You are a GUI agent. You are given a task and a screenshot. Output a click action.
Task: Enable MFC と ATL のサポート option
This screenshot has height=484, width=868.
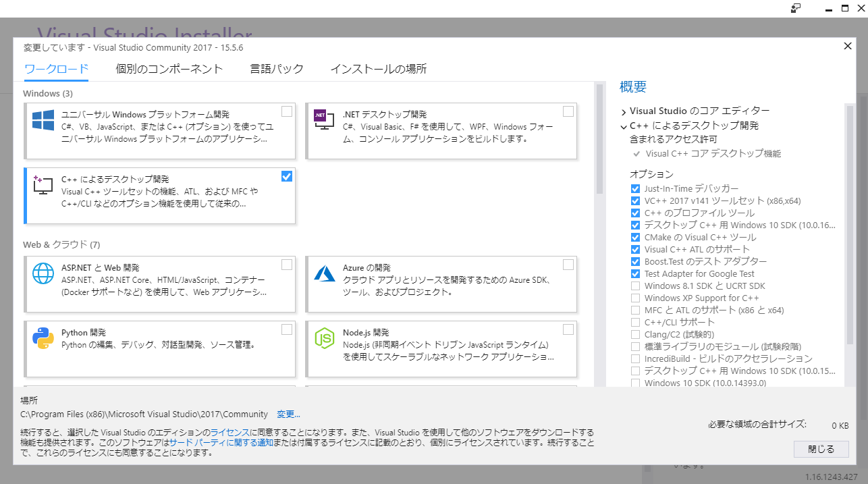tap(635, 310)
